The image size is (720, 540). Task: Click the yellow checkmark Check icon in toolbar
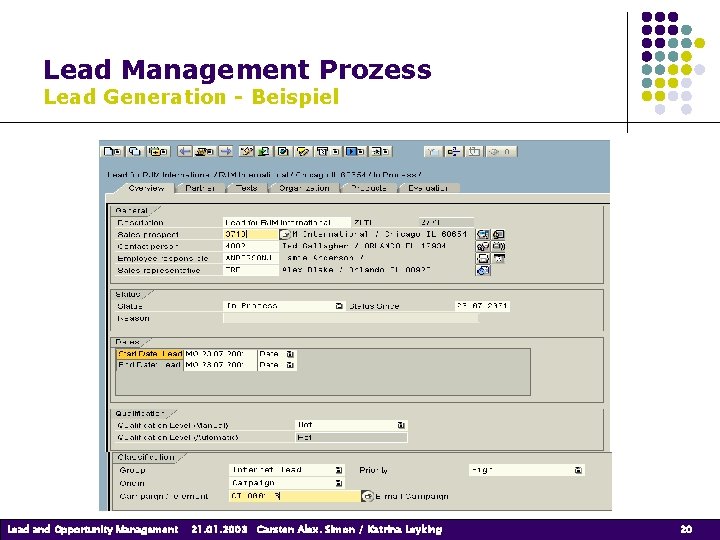pyautogui.click(x=303, y=152)
